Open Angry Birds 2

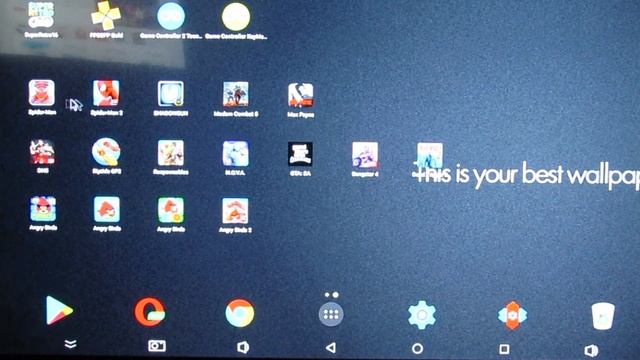235,211
